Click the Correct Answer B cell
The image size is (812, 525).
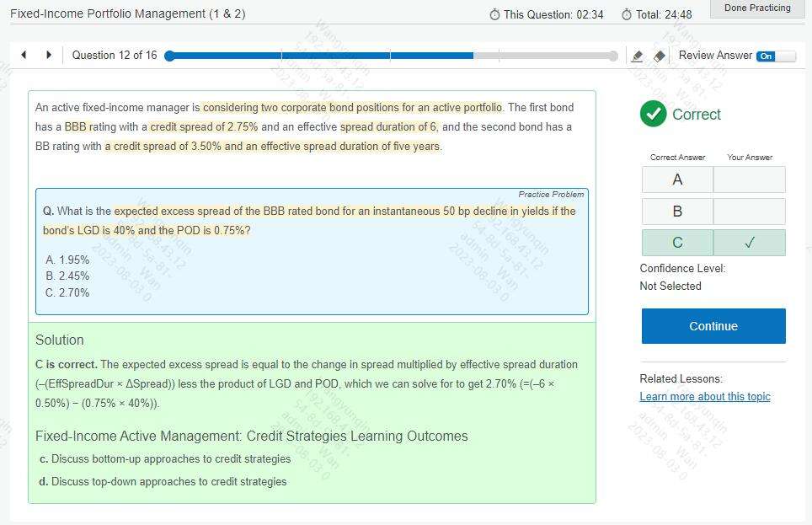677,212
